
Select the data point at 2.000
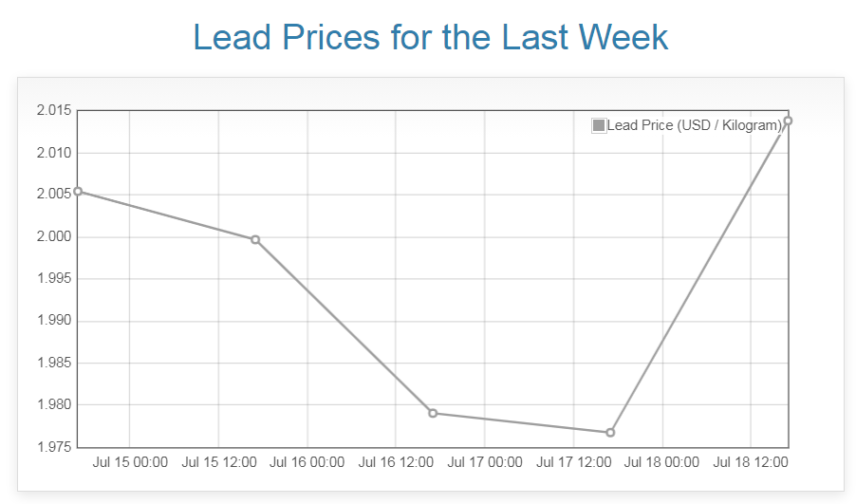[x=255, y=239]
